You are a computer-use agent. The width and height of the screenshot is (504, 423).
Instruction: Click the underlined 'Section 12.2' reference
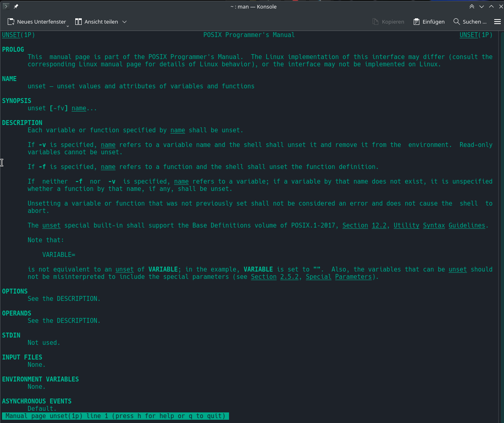click(364, 226)
